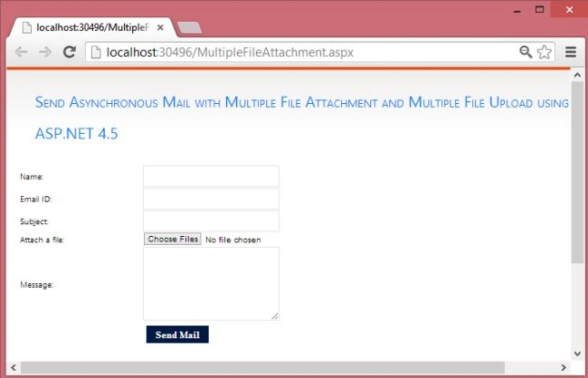This screenshot has height=378, width=588.
Task: Click the Choose Files button
Action: tap(173, 240)
